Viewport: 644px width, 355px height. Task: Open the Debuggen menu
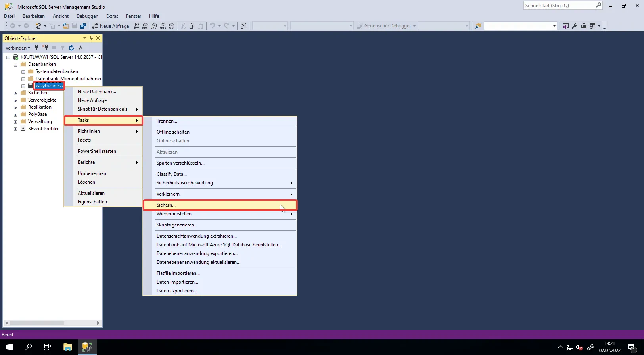coord(87,16)
